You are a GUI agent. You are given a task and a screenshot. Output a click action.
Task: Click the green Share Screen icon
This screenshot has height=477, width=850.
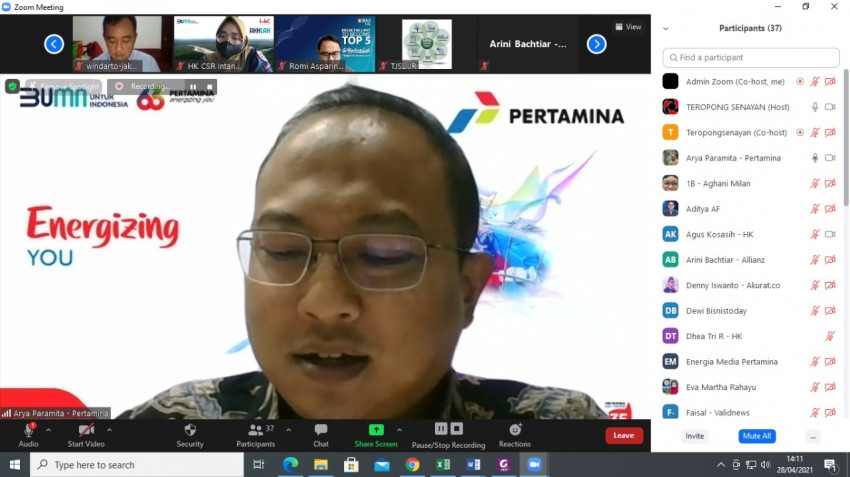click(x=376, y=430)
